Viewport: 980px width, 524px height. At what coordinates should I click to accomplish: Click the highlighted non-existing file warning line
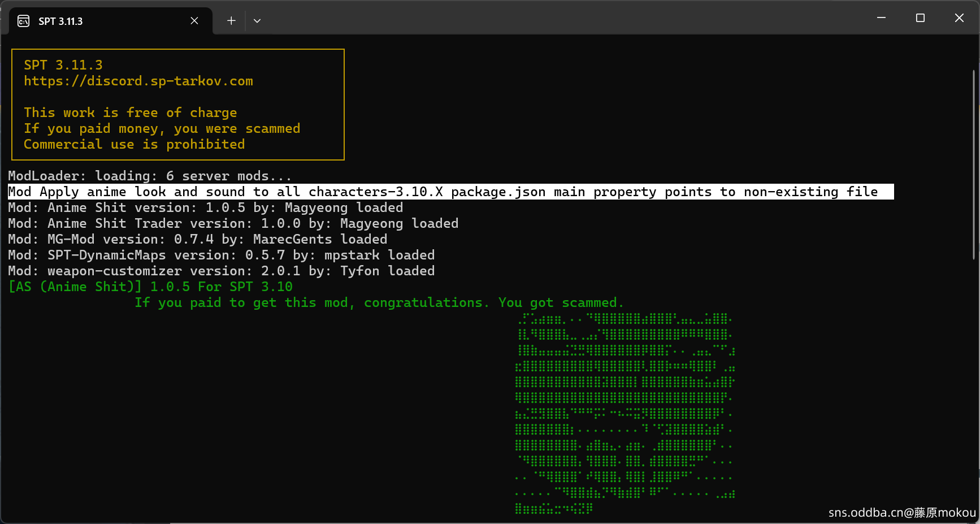(450, 192)
